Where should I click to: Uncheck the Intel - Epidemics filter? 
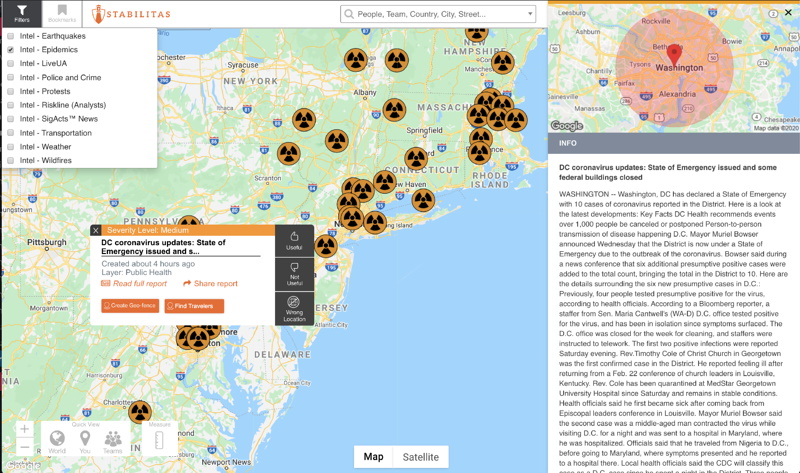pos(11,49)
